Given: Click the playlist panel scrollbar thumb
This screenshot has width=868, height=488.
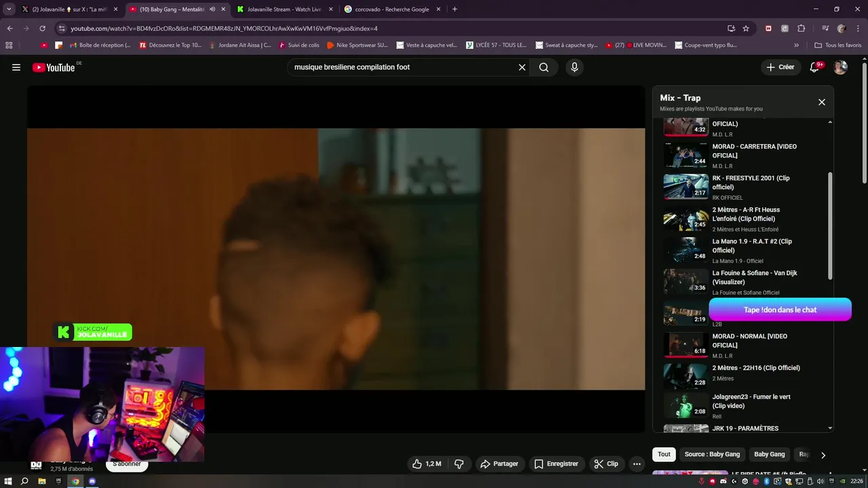Looking at the screenshot, I should 830,226.
